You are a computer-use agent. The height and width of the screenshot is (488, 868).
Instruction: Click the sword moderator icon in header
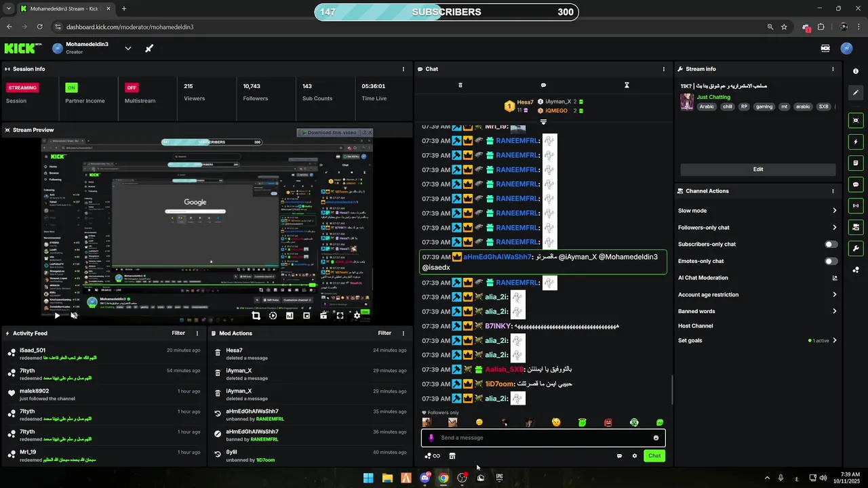(149, 48)
